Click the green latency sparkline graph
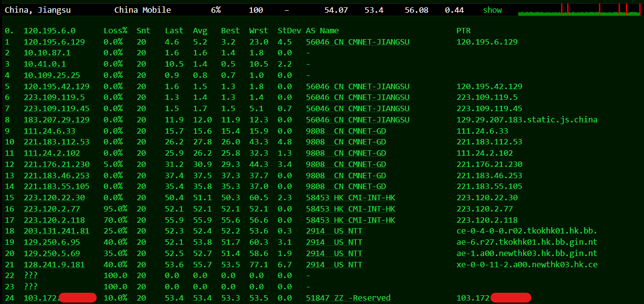 [579, 10]
